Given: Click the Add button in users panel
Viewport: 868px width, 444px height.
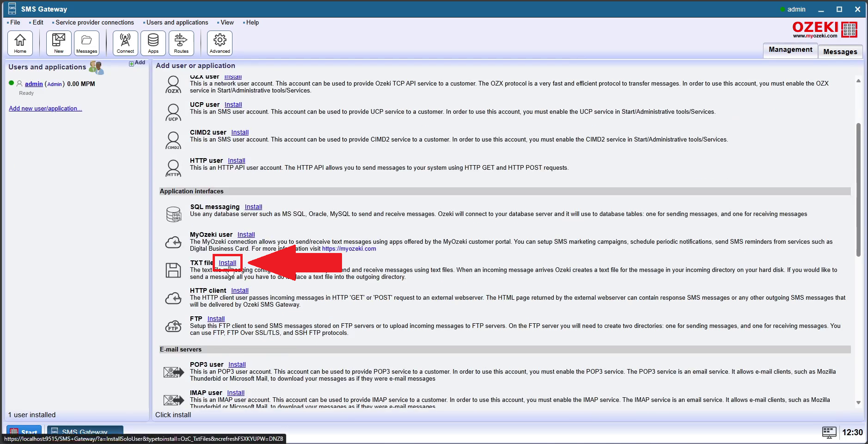Looking at the screenshot, I should [137, 63].
